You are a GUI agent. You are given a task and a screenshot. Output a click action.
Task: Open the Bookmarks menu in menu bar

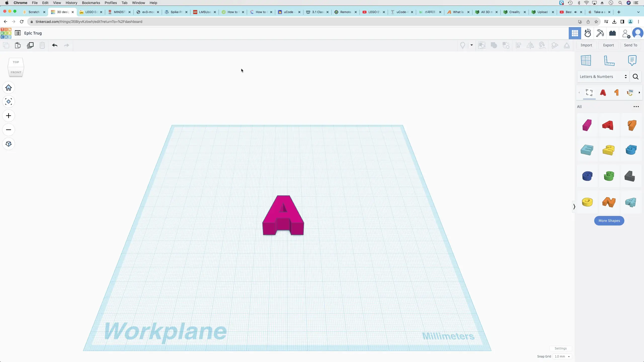[x=91, y=3]
